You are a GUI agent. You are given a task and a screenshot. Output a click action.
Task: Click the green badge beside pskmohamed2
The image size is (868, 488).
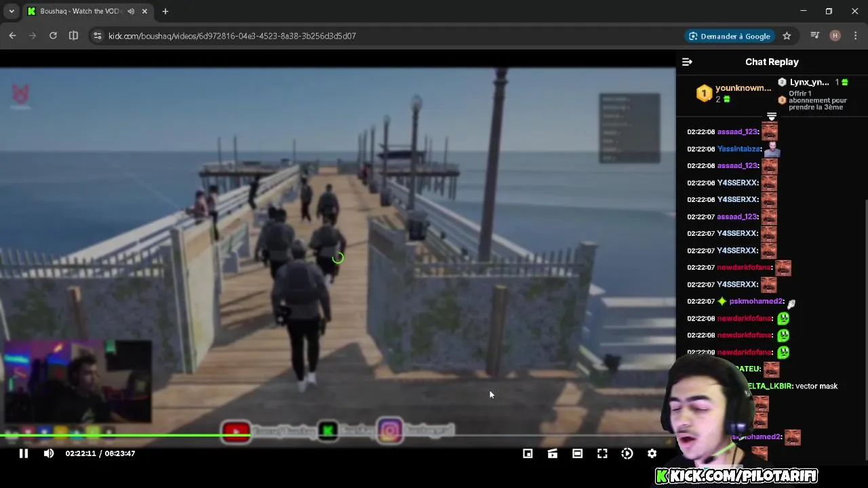click(x=722, y=301)
